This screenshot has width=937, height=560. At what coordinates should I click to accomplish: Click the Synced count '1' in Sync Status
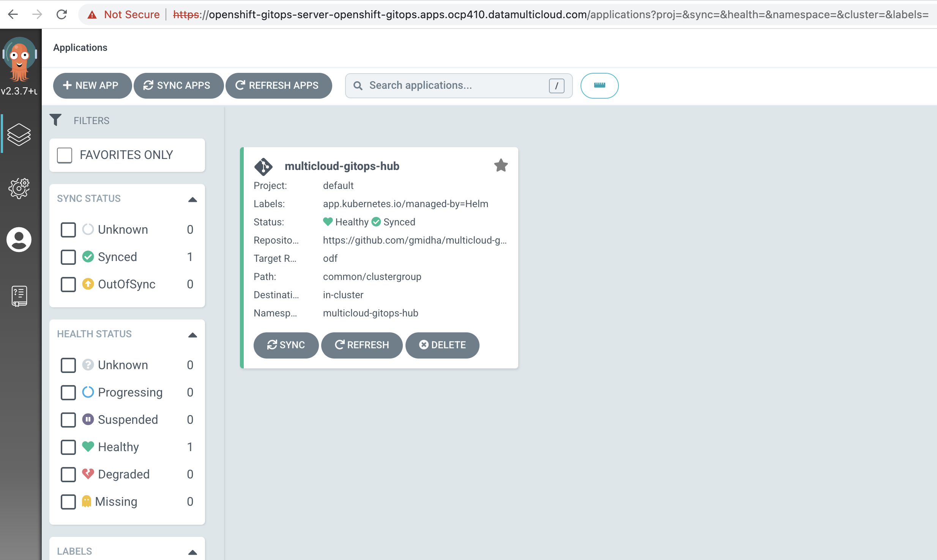coord(190,257)
